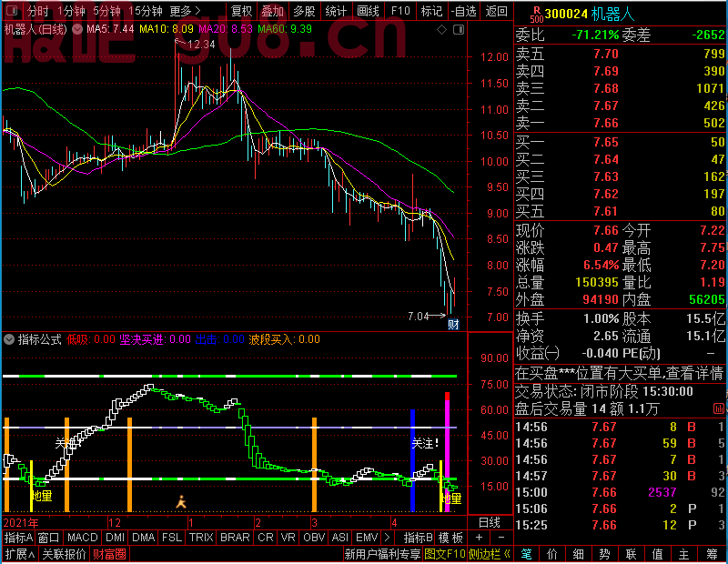Select 势 trend tab

[x=604, y=554]
